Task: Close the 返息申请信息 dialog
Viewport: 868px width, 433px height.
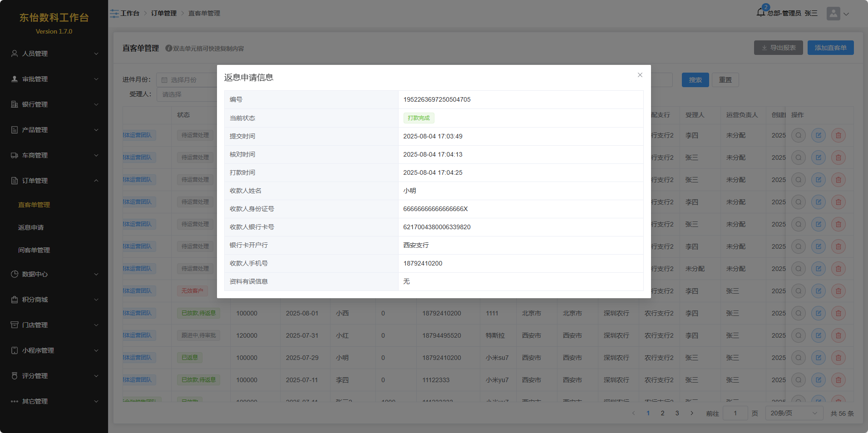Action: click(x=640, y=75)
